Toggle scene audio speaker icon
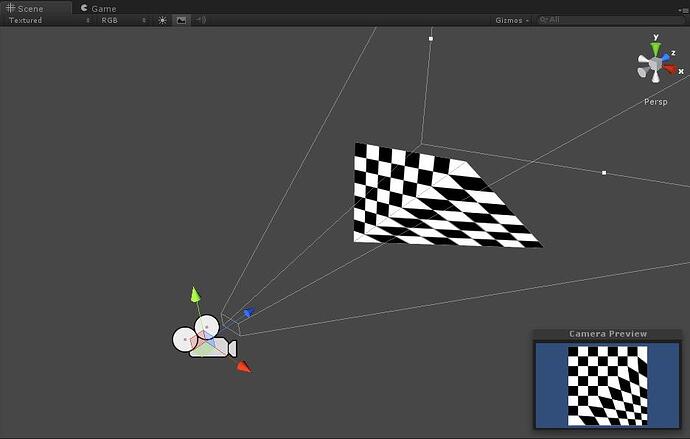 coord(201,20)
